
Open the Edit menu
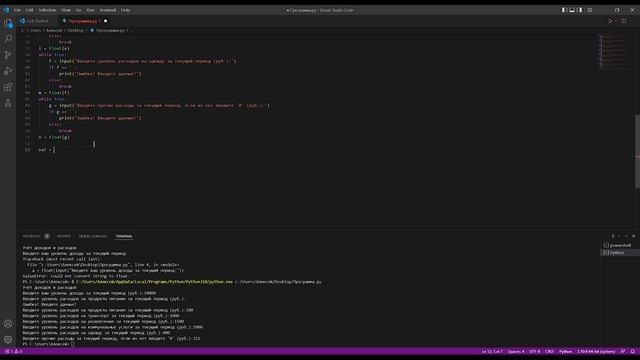30,10
